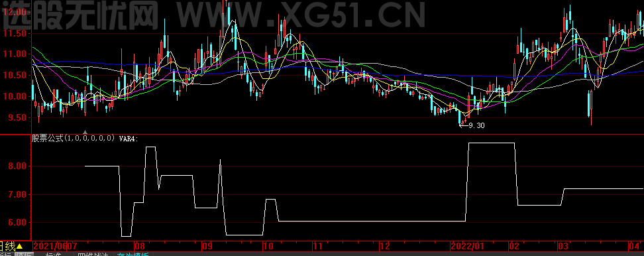Select the 08 month marker on the timeline
Viewport: 644px width, 256px height.
pos(140,247)
